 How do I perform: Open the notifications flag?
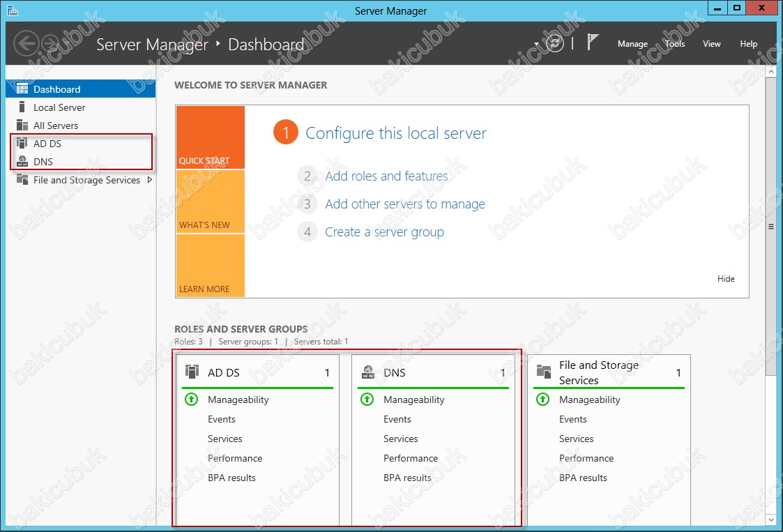(x=592, y=42)
